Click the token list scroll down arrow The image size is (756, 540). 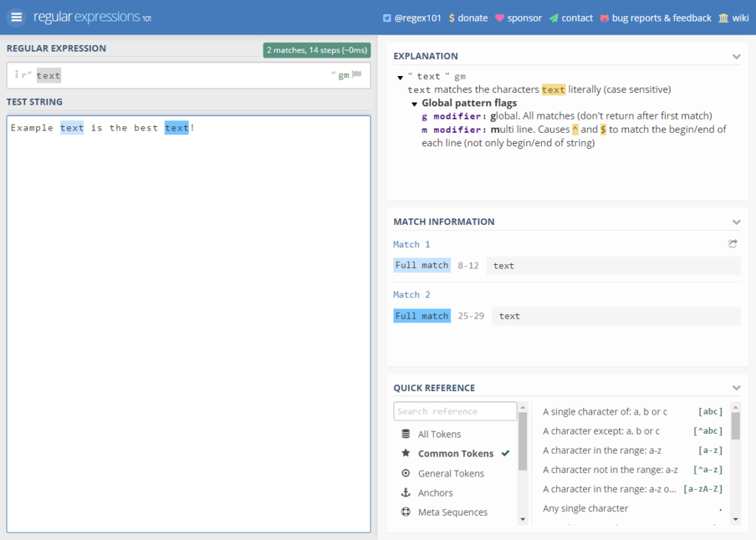tap(736, 519)
